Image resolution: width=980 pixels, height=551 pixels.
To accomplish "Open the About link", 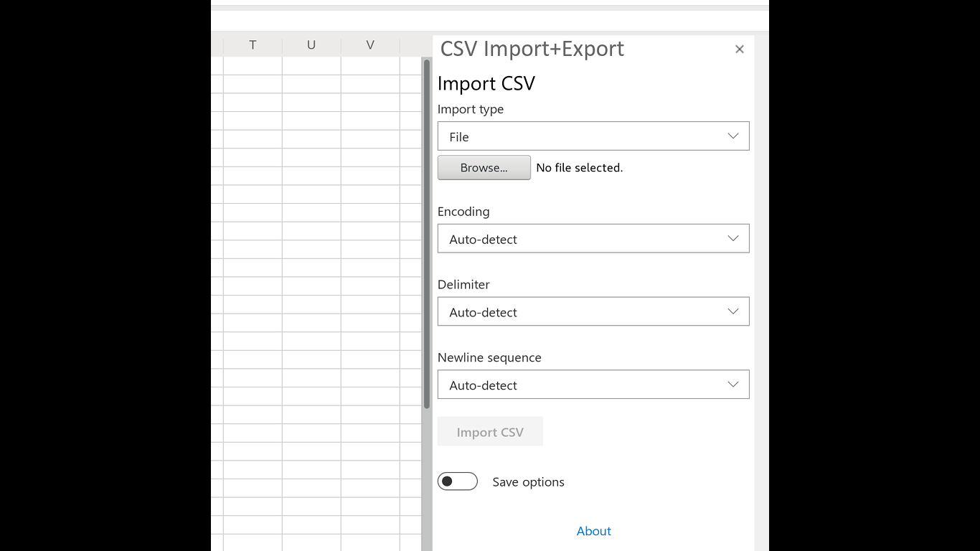I will 594,531.
